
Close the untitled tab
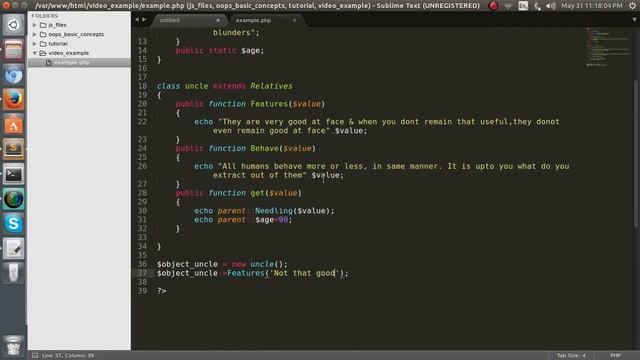pyautogui.click(x=218, y=20)
